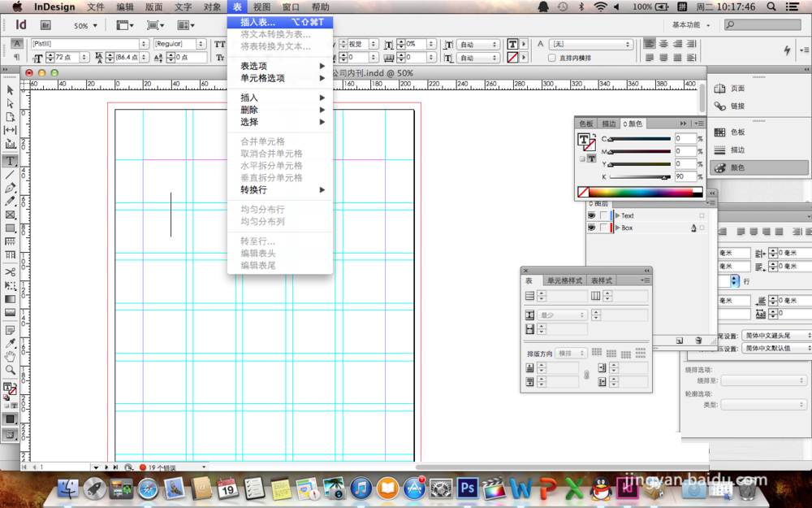Viewport: 812px width, 508px height.
Task: Select the Note tool
Action: pos(10,330)
